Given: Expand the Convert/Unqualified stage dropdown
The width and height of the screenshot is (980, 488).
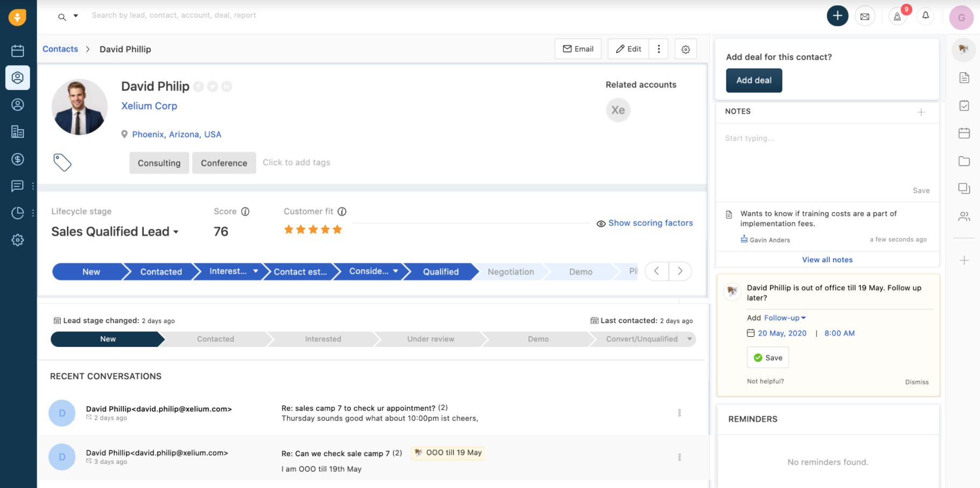Looking at the screenshot, I should coord(689,339).
